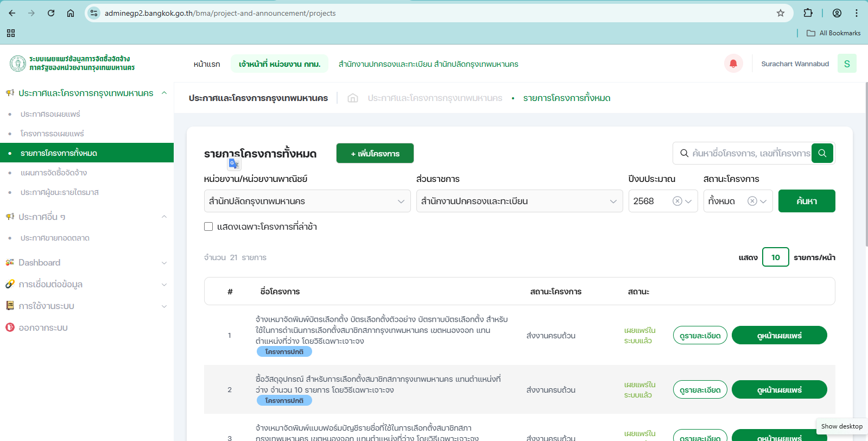Bookmark this page with star icon
Viewport: 868px width, 441px height.
(781, 13)
